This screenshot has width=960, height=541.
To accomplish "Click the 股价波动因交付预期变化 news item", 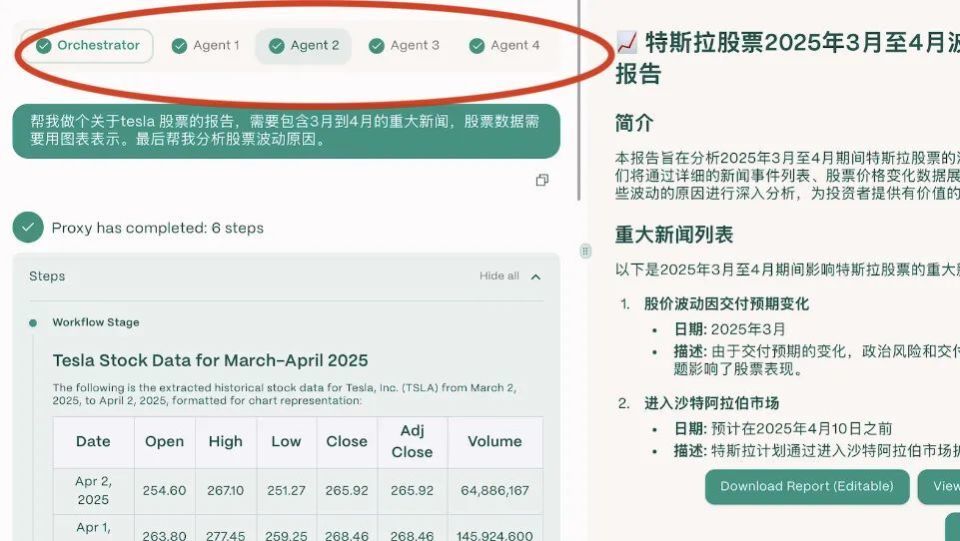I will click(726, 304).
